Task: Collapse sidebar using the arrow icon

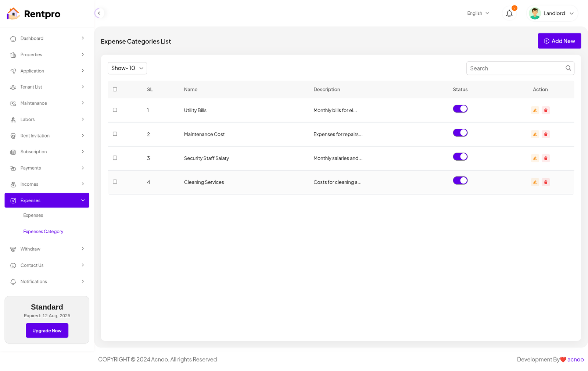Action: 99,13
